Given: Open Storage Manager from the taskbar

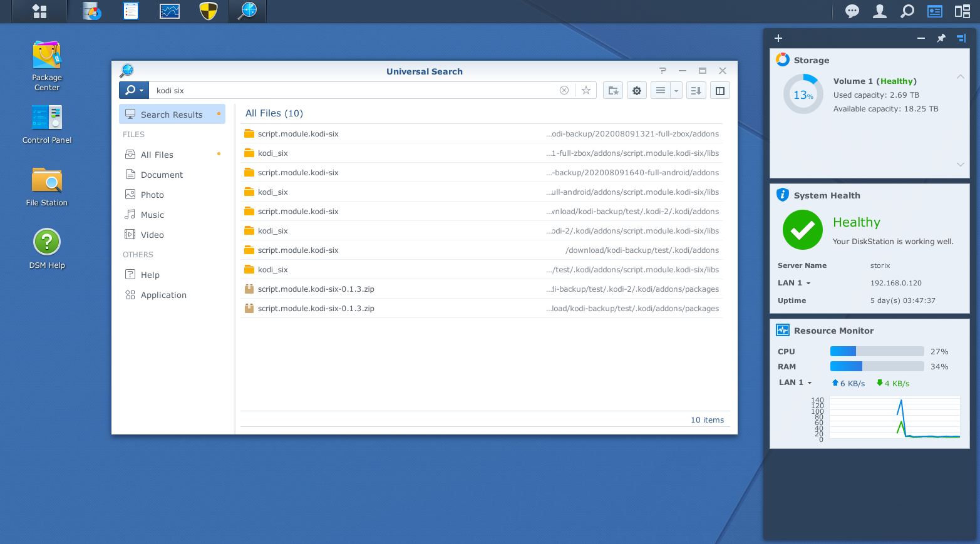Looking at the screenshot, I should click(x=91, y=11).
